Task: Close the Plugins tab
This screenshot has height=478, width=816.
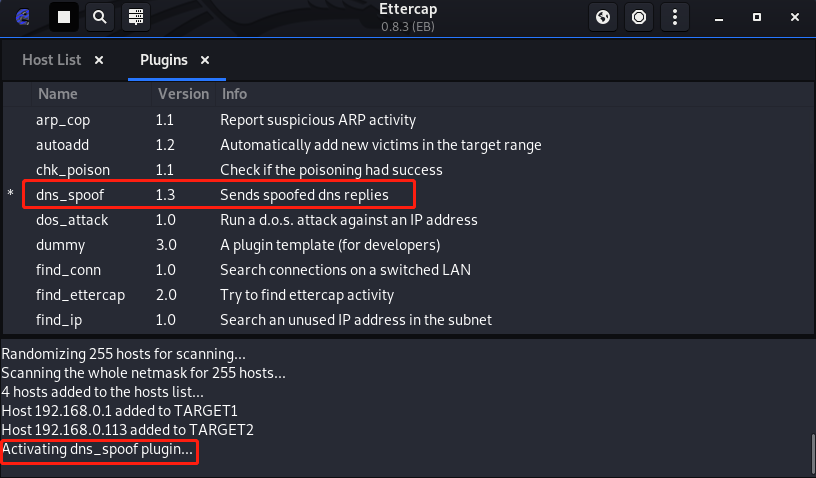Action: 205,60
